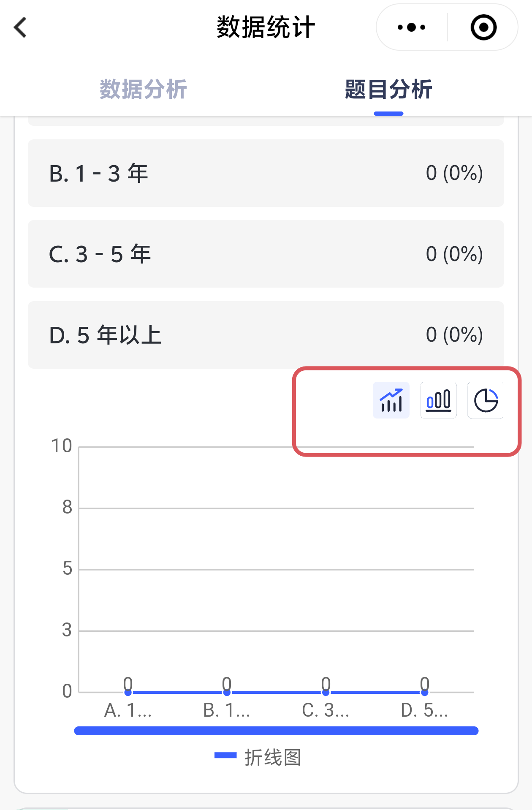Open the 数据分析 tab

143,90
